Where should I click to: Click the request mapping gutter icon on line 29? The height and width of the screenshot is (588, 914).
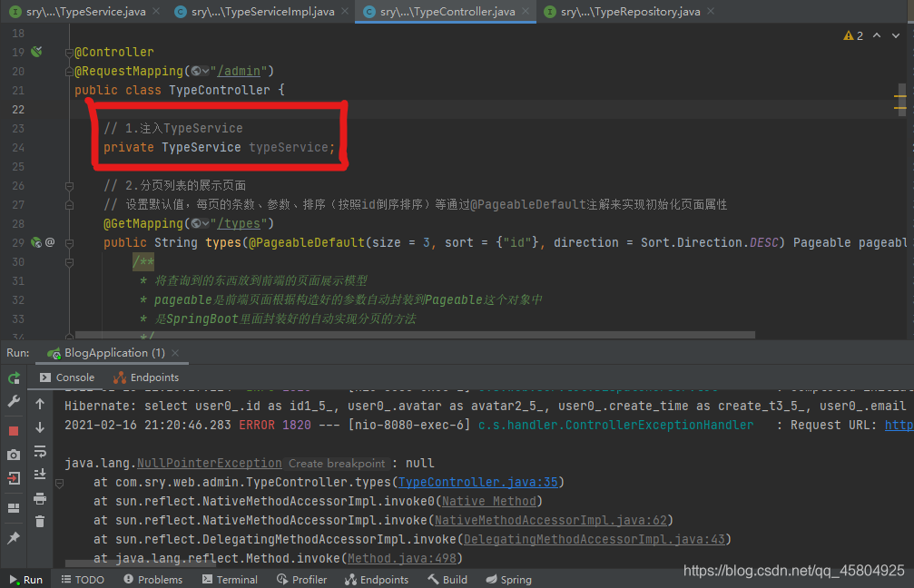[x=36, y=242]
